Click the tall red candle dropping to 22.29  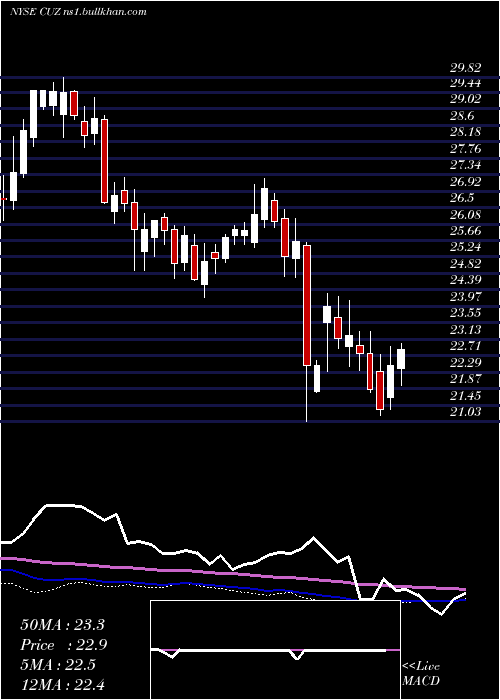tap(307, 305)
